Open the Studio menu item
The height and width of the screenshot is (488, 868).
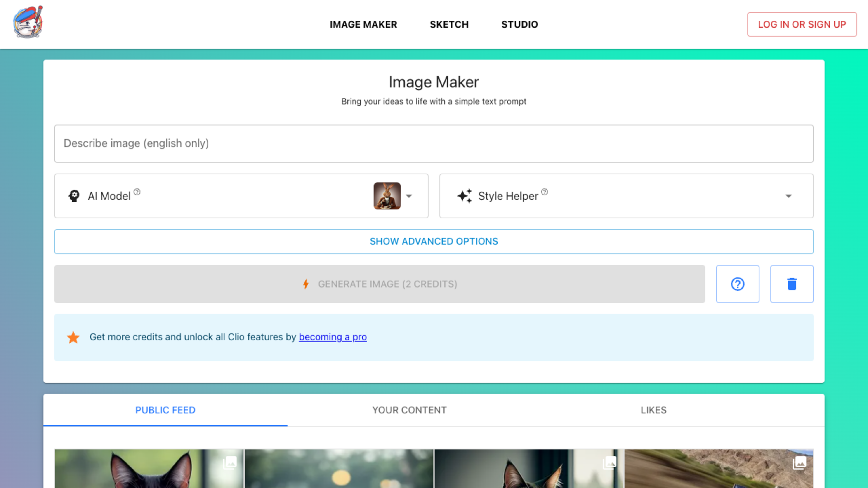tap(519, 24)
